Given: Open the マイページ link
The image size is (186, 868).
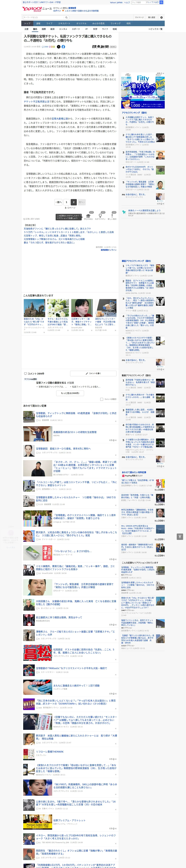Looking at the screenshot, I should [139, 18].
